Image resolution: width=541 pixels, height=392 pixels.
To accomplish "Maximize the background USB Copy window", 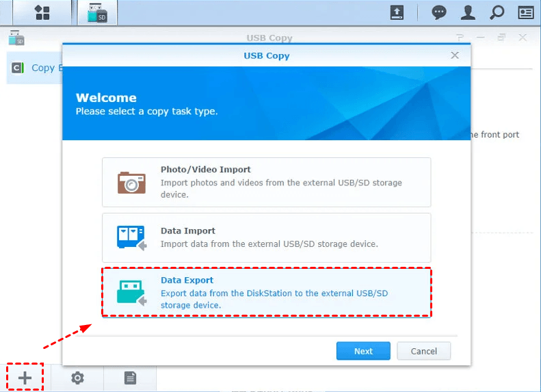I will [501, 37].
